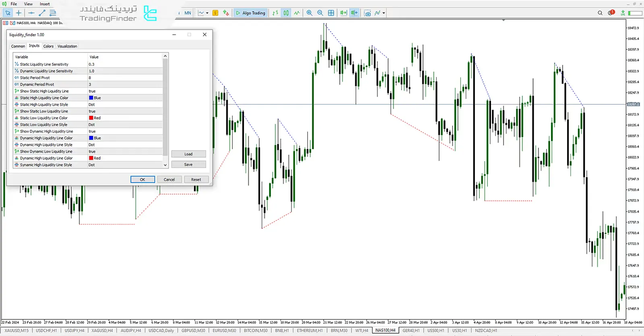
Task: Click the Reset button
Action: 196,180
